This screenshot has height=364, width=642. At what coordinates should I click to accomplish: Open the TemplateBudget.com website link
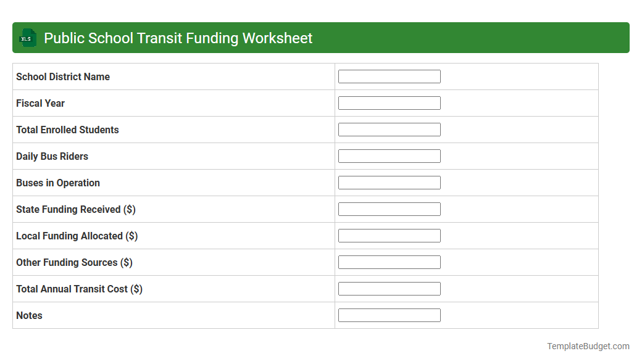[587, 345]
